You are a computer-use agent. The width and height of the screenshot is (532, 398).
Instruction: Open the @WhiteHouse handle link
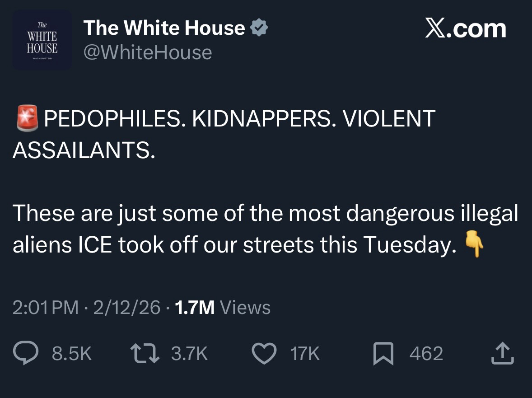[x=147, y=52]
